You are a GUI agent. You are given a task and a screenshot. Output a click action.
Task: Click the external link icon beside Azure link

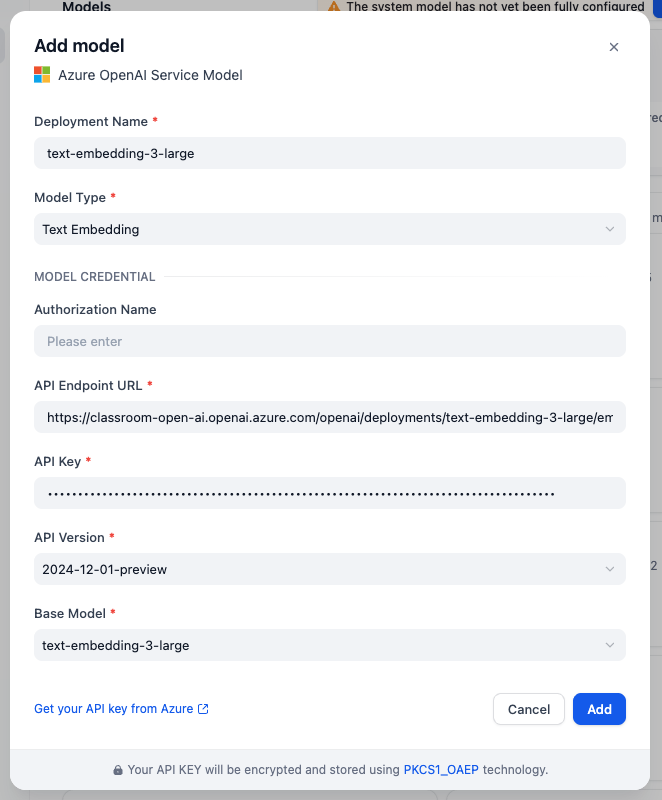point(203,709)
